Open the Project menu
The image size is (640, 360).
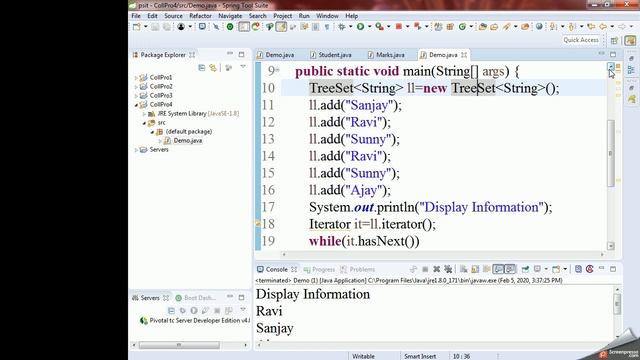(282, 16)
